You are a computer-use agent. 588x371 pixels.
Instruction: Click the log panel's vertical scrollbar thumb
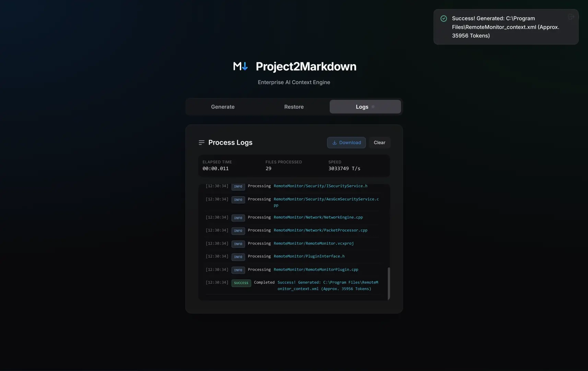pyautogui.click(x=389, y=283)
